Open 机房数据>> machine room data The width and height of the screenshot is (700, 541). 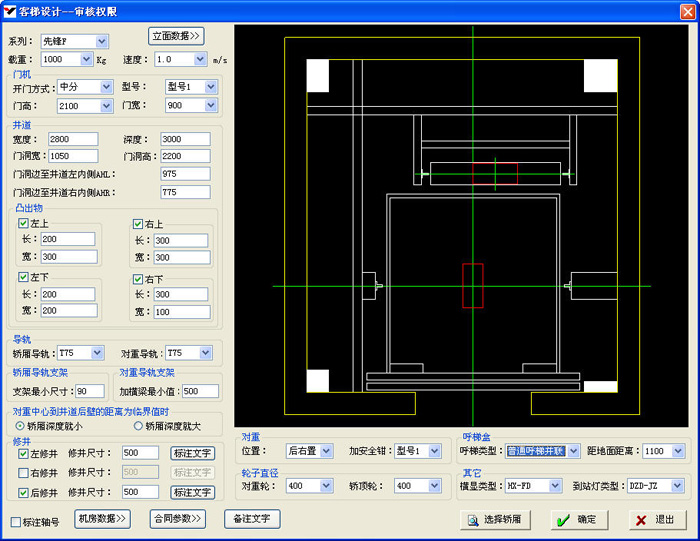tap(103, 519)
